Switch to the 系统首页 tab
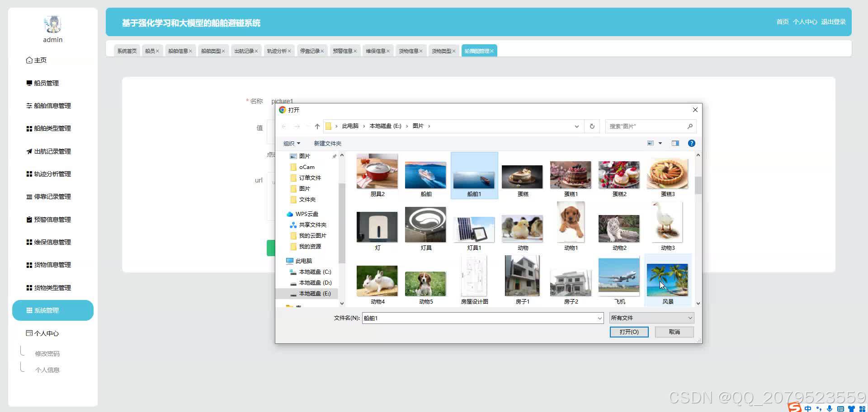The width and height of the screenshot is (868, 412). point(127,51)
